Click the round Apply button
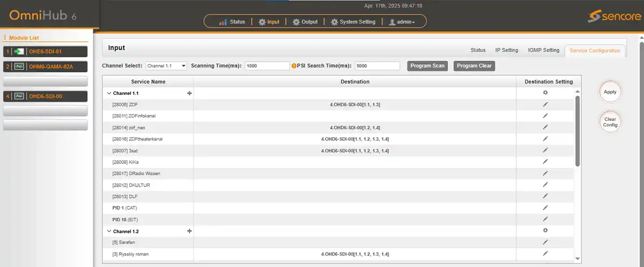Screen dimensions: 644x267 (610, 92)
